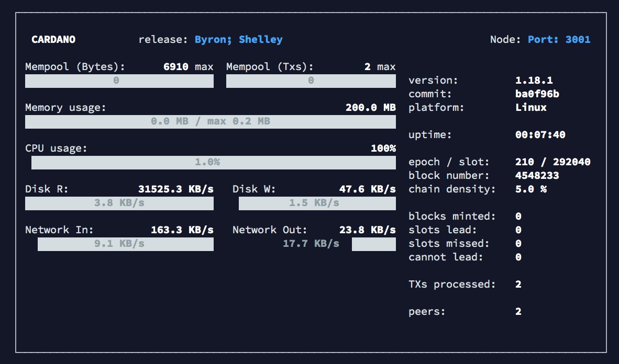This screenshot has width=619, height=364.
Task: Click the 'CPU usage:' label
Action: tap(56, 149)
